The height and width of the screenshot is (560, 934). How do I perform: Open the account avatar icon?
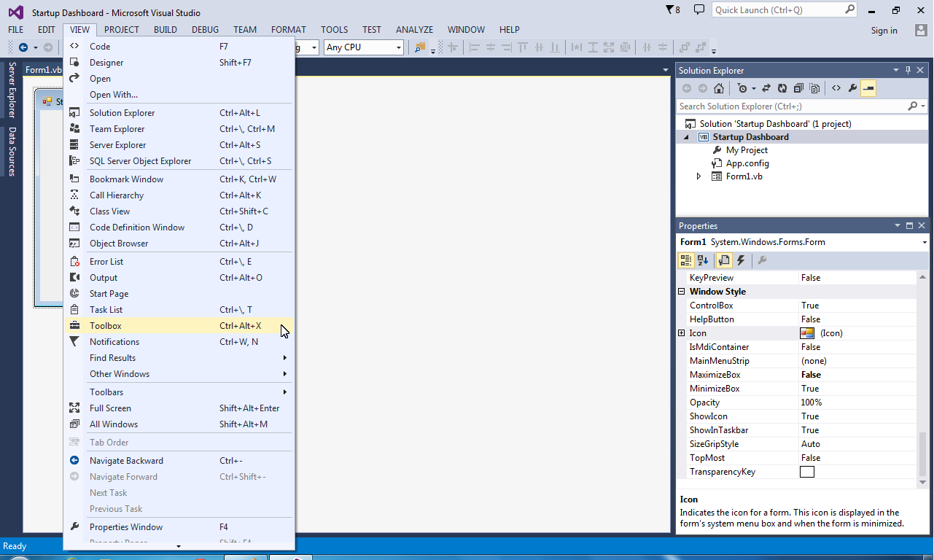920,30
